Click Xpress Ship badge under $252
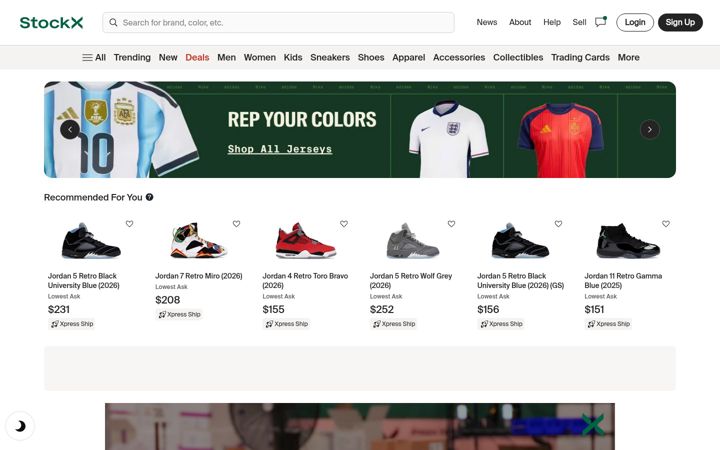 tap(394, 324)
